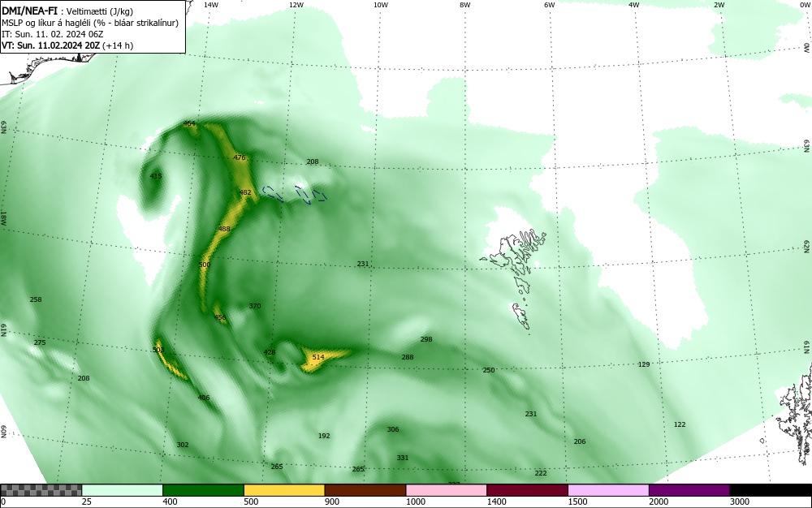The width and height of the screenshot is (812, 508).
Task: Click the map value 514
Action: [318, 357]
